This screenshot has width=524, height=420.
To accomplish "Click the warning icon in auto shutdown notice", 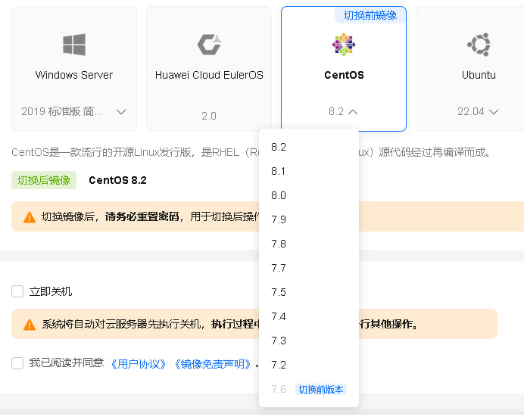I will [30, 325].
